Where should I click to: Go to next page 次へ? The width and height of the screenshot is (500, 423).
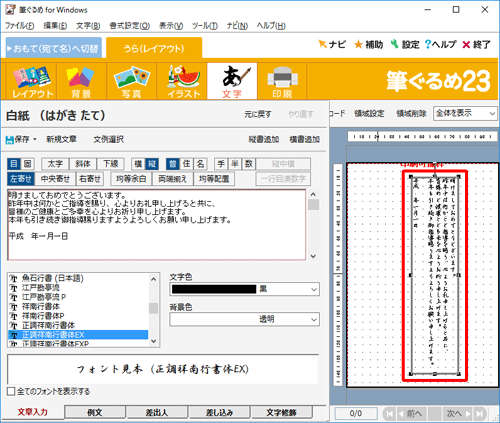click(457, 414)
